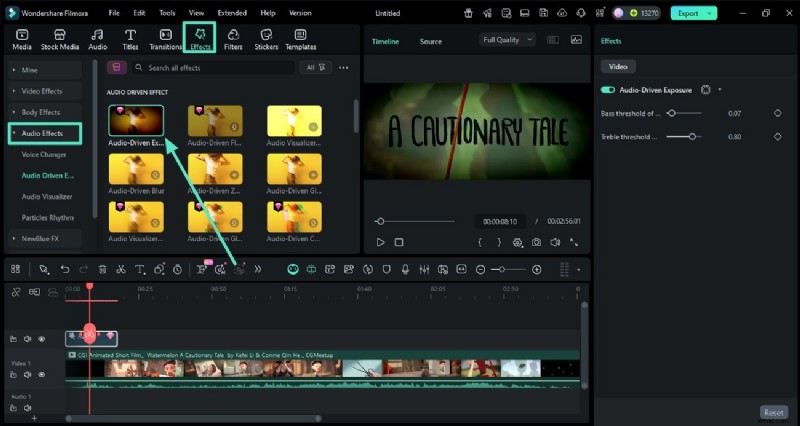Show more timeline tools with double chevron
The image size is (800, 426).
point(258,269)
